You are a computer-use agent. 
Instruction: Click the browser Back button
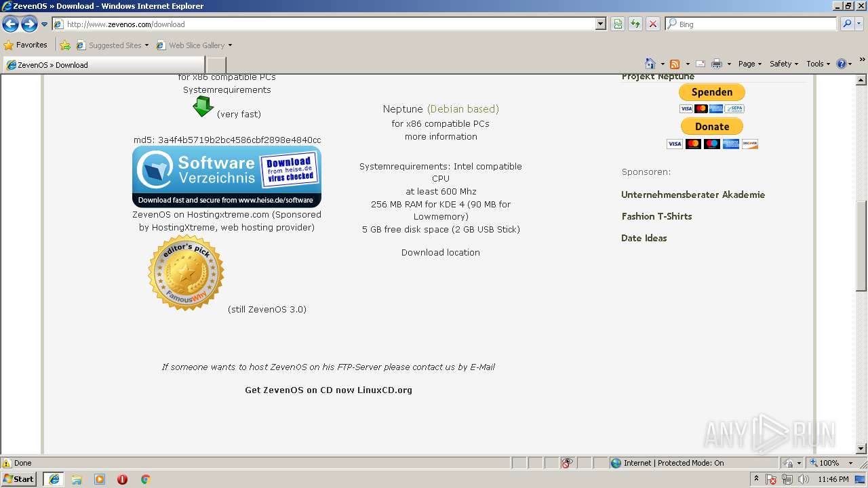pos(10,24)
